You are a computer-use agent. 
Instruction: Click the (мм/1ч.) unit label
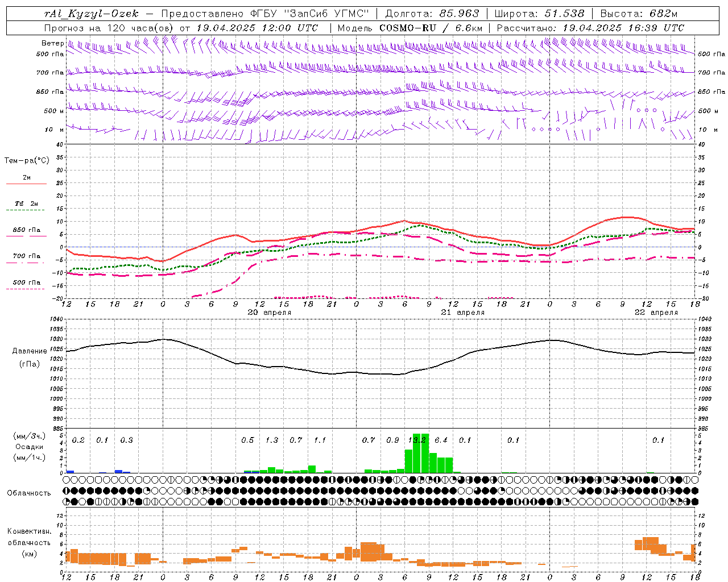click(x=30, y=458)
